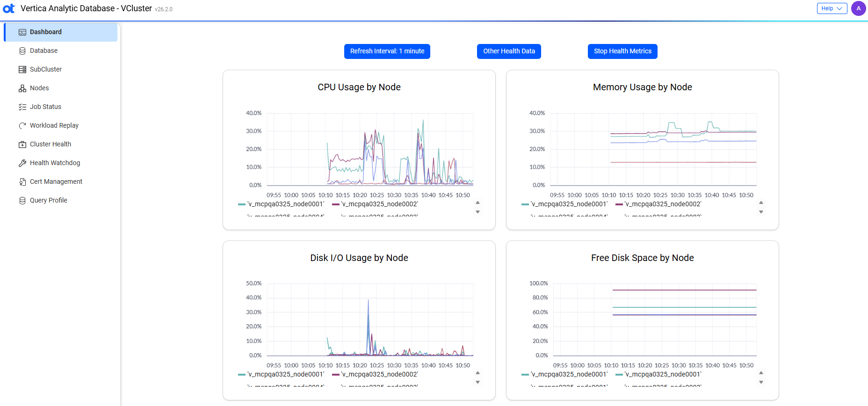Navigate to SubCluster
Image resolution: width=868 pixels, height=406 pixels.
pyautogui.click(x=61, y=69)
